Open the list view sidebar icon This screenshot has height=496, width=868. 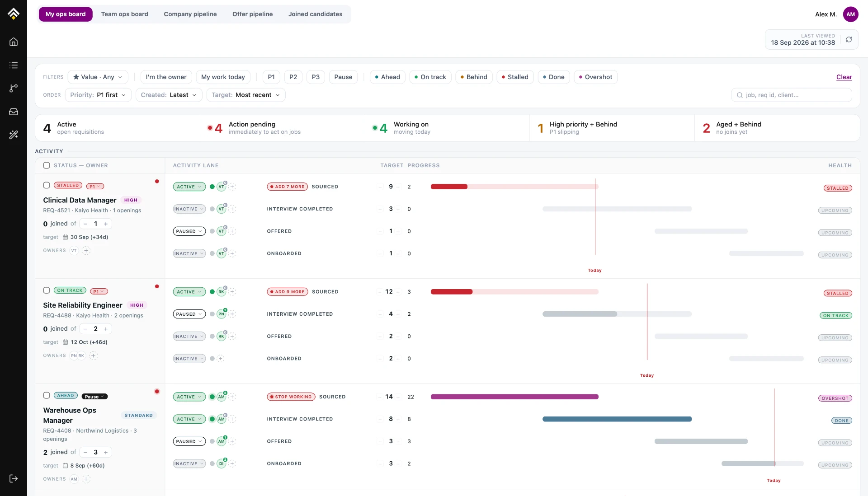[14, 65]
